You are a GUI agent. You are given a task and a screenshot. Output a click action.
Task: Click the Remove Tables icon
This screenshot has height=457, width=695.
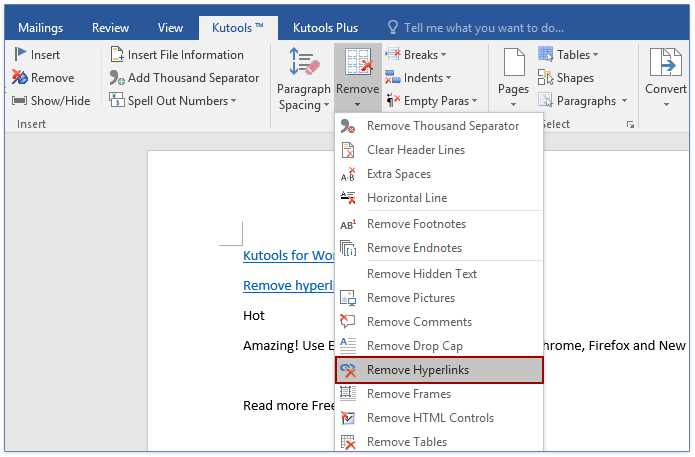348,442
